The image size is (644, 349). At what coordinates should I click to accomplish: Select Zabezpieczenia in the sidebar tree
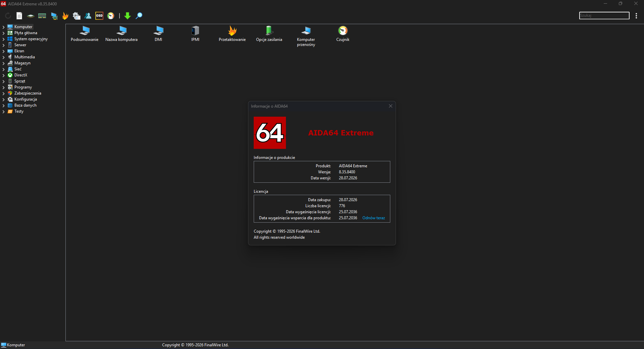click(x=28, y=93)
